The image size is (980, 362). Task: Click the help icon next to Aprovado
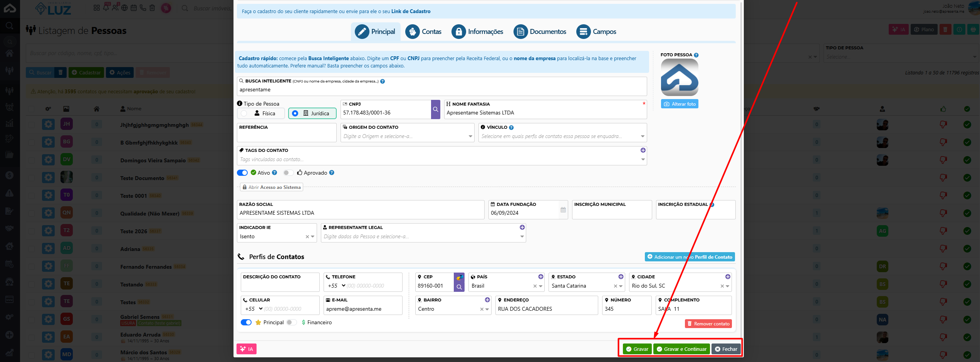click(332, 173)
